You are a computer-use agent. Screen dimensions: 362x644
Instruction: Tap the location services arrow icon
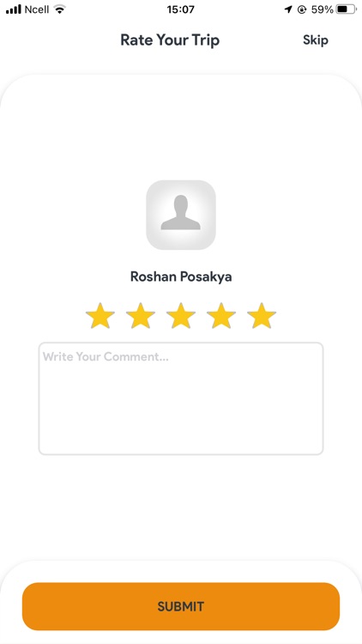click(x=288, y=9)
